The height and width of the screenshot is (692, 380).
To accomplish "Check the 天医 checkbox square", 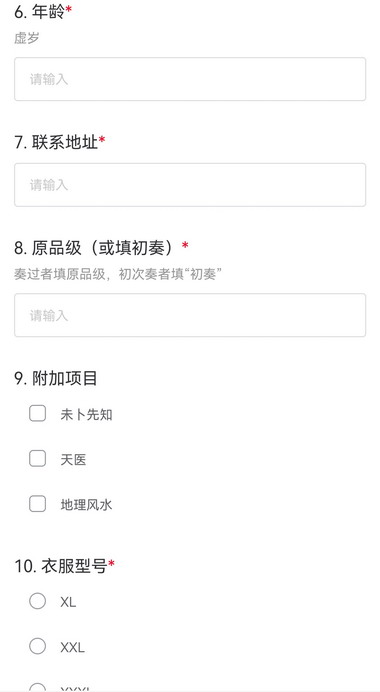I will 38,459.
